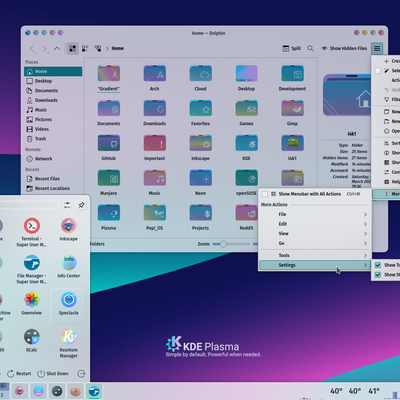Open Recent Locations in Places sidebar
Viewport: 400px width, 400px height.
53,188
